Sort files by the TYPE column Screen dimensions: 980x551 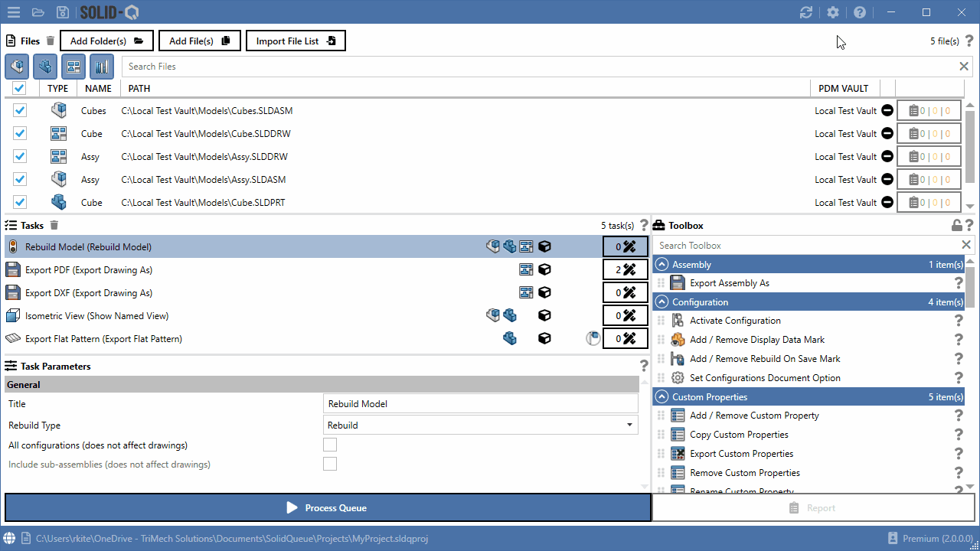coord(58,88)
